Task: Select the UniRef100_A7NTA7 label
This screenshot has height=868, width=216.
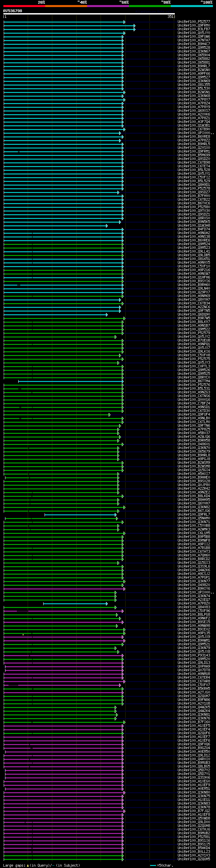Action: [x=194, y=40]
